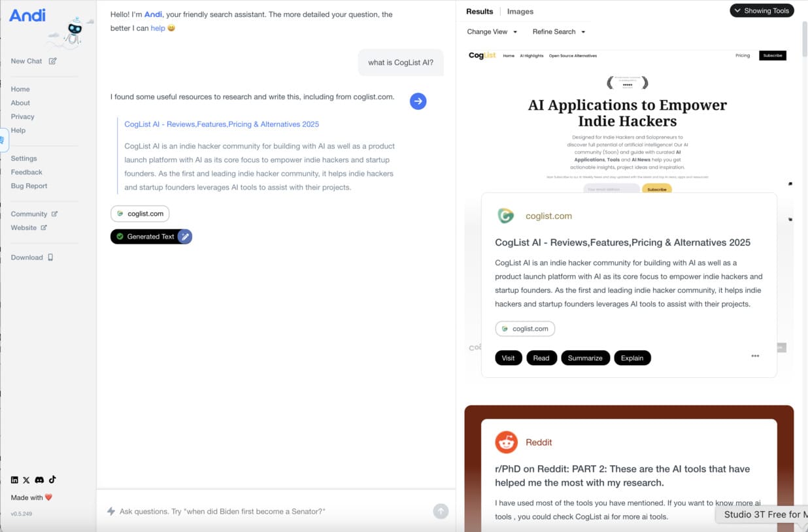
Task: Open the About page
Action: click(20, 103)
